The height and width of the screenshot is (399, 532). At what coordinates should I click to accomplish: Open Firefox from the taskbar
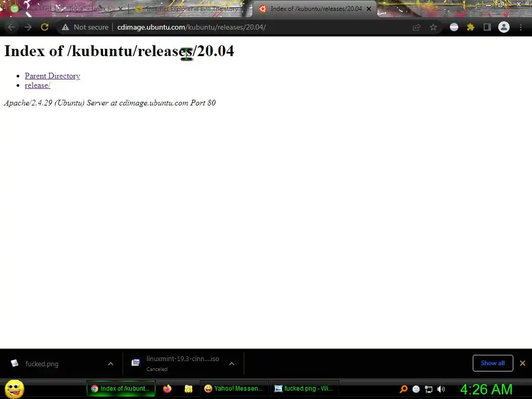167,389
